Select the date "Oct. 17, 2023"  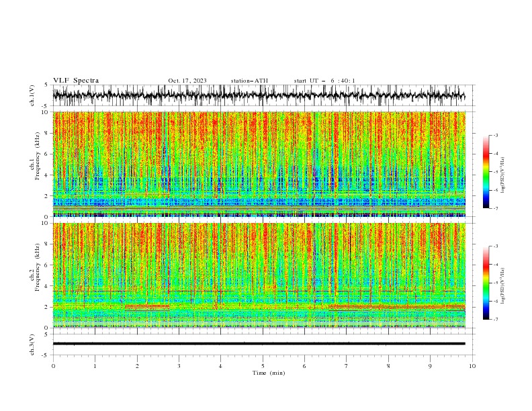187,81
